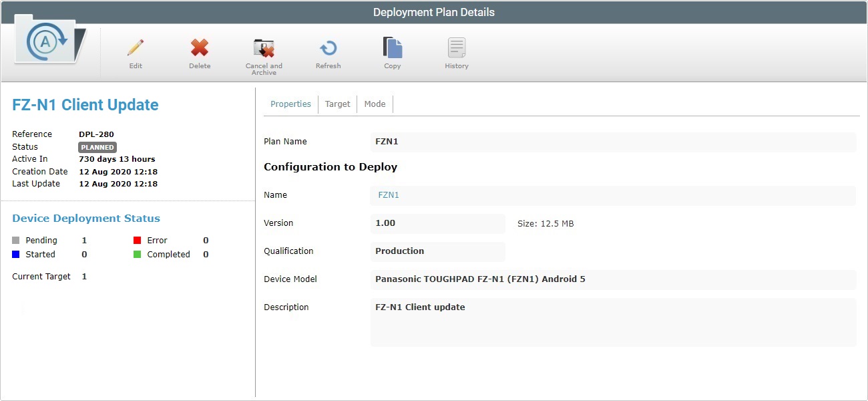The width and height of the screenshot is (868, 401).
Task: Switch to the Target tab
Action: click(x=338, y=104)
